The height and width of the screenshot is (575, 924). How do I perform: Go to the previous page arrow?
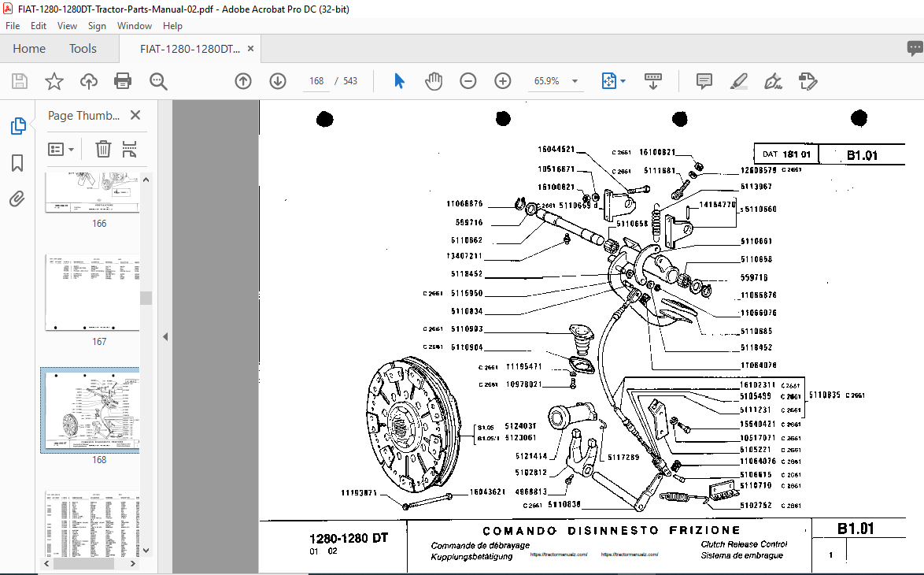tap(242, 81)
